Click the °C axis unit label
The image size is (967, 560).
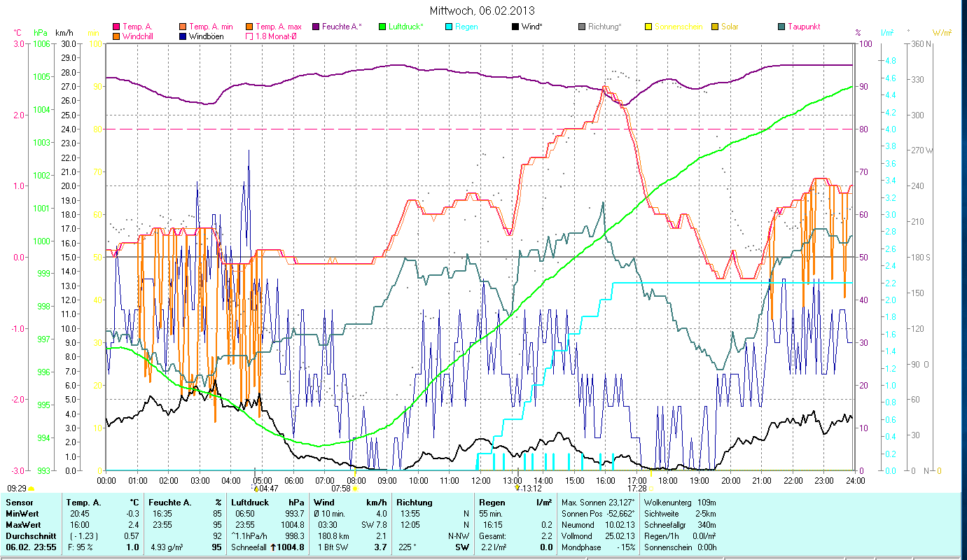click(18, 33)
